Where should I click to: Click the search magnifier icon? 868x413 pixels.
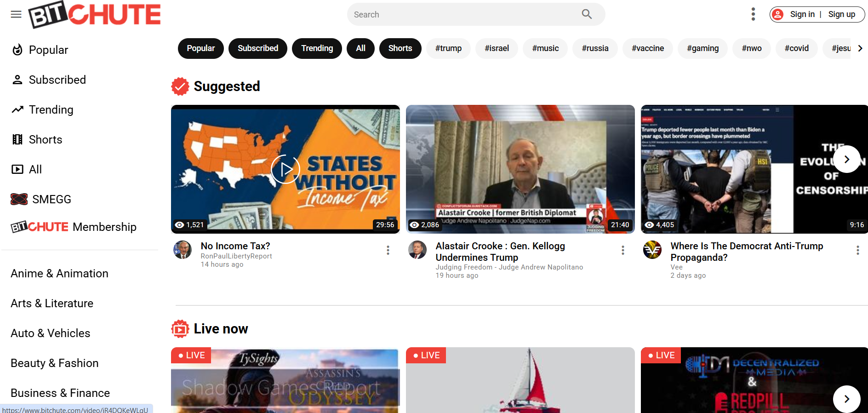pos(587,14)
